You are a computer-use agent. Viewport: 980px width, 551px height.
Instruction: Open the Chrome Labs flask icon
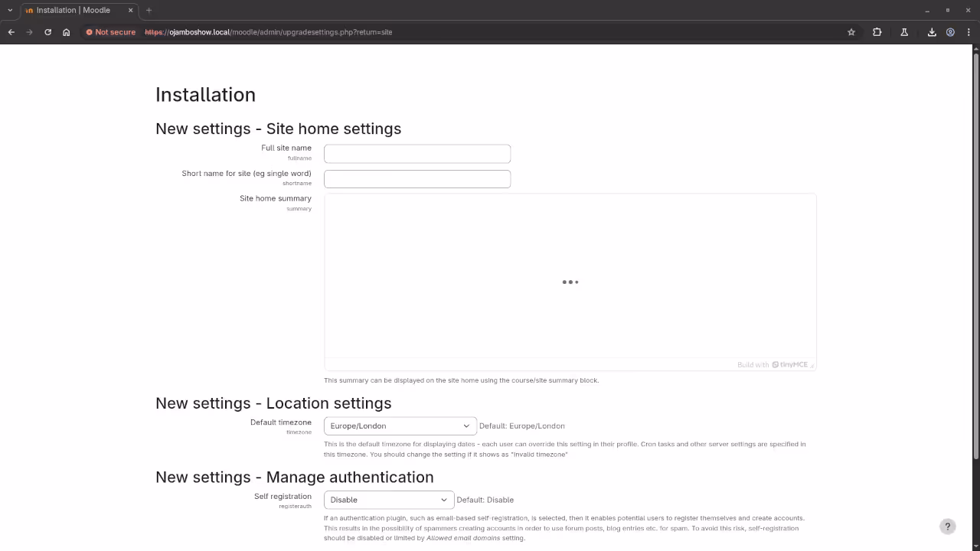904,32
